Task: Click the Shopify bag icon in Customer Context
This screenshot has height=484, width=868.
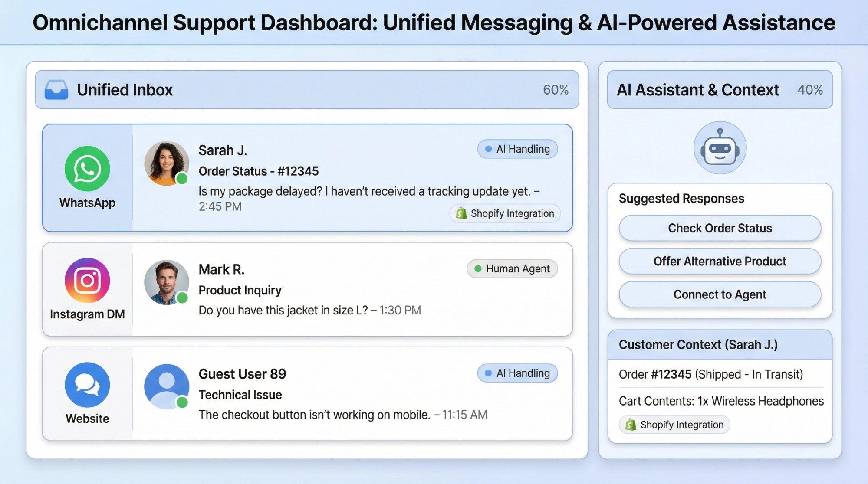Action: point(631,424)
